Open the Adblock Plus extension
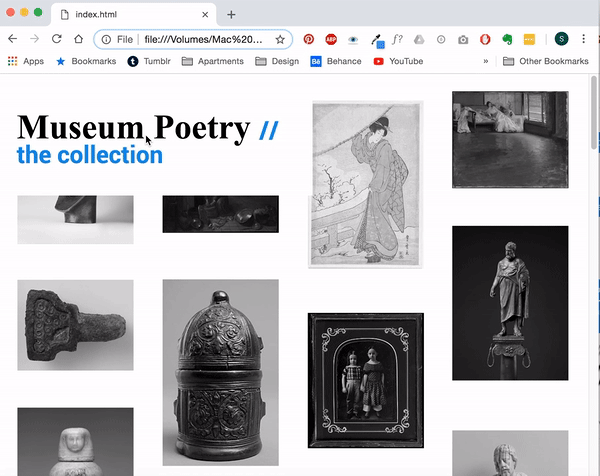 pyautogui.click(x=331, y=39)
